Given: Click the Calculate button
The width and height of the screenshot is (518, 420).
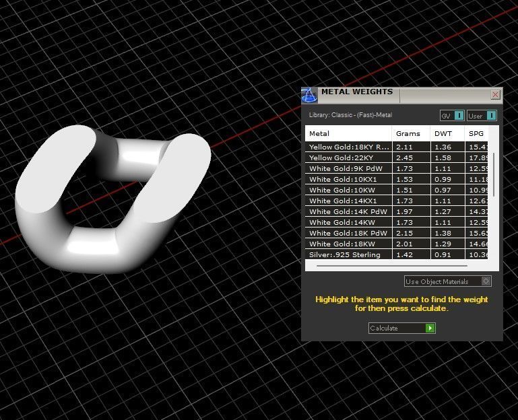Looking at the screenshot, I should 401,328.
